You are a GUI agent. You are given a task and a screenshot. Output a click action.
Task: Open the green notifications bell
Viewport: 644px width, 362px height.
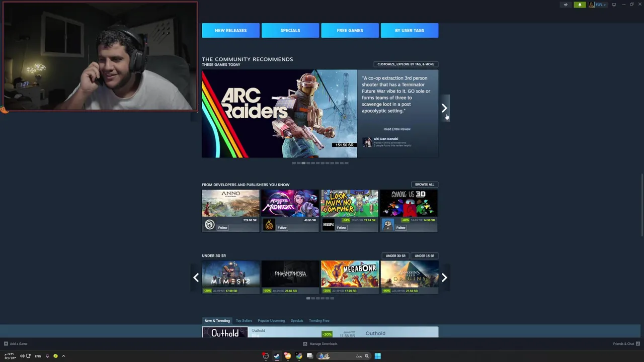tap(580, 5)
